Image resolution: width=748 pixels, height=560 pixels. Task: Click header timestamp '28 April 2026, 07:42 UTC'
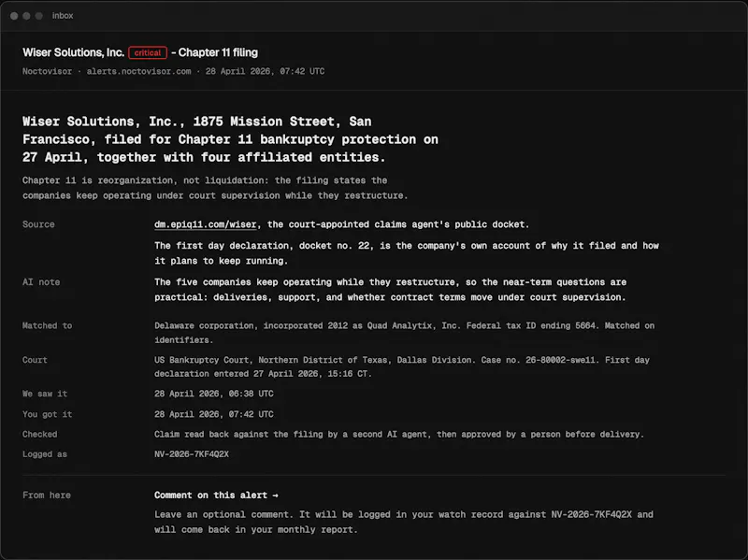[x=265, y=71]
